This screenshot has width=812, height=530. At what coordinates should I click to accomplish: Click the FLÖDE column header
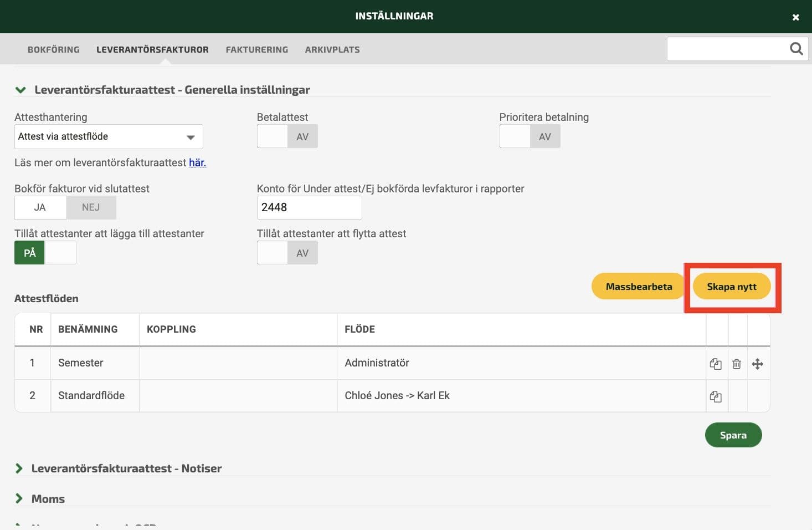click(359, 329)
